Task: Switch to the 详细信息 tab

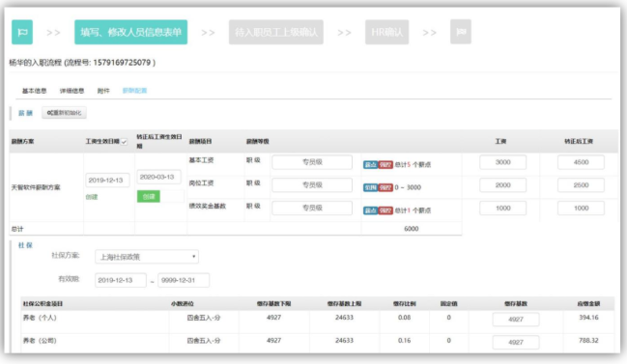Action: pos(71,91)
